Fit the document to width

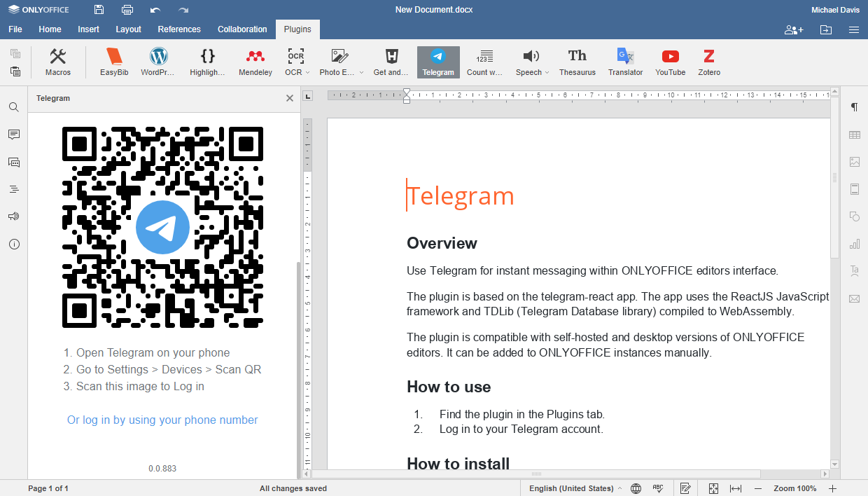click(x=736, y=488)
